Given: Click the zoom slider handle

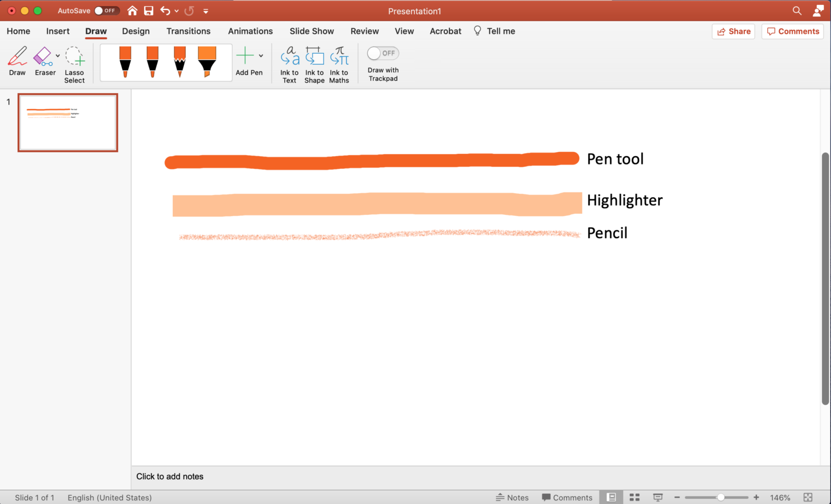Looking at the screenshot, I should click(x=721, y=497).
